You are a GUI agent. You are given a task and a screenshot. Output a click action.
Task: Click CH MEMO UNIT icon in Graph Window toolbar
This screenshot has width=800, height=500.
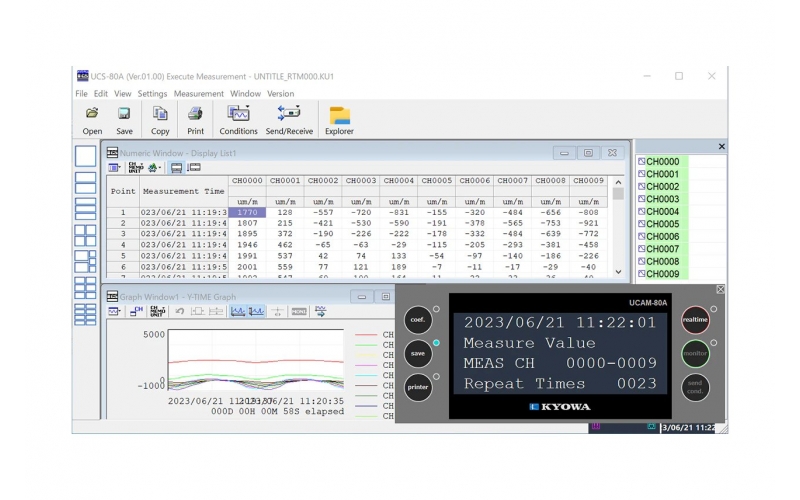(x=157, y=311)
